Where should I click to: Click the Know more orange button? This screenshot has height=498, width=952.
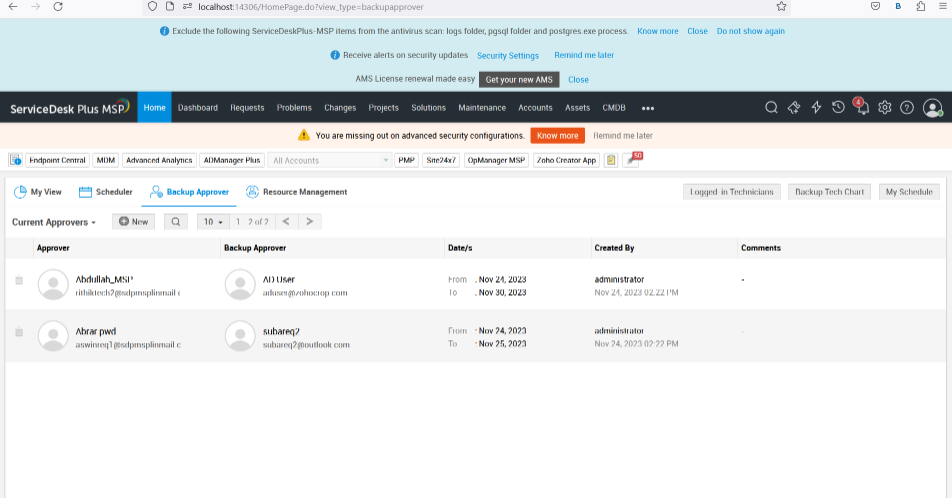[x=557, y=135]
